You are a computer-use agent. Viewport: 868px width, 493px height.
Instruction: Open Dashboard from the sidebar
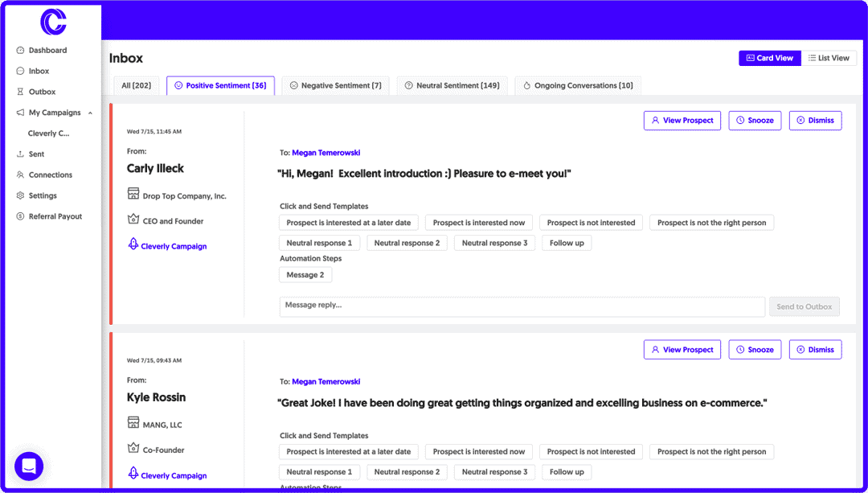(47, 50)
